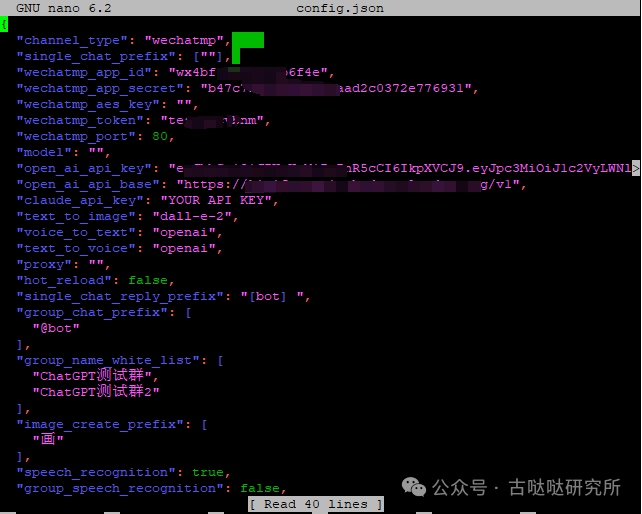Click the false value of hot_reload
Viewport: 642px width, 514px height.
(148, 281)
